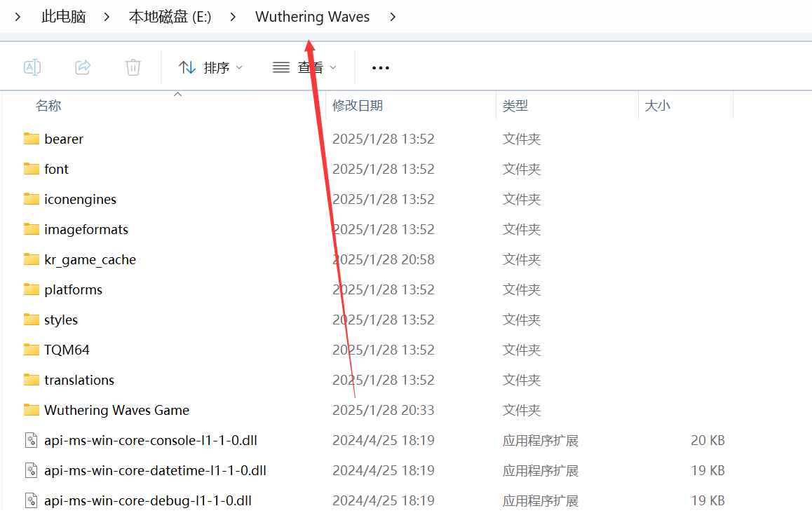Open the see more (...) toolbar icon
The height and width of the screenshot is (527, 812).
pyautogui.click(x=380, y=67)
